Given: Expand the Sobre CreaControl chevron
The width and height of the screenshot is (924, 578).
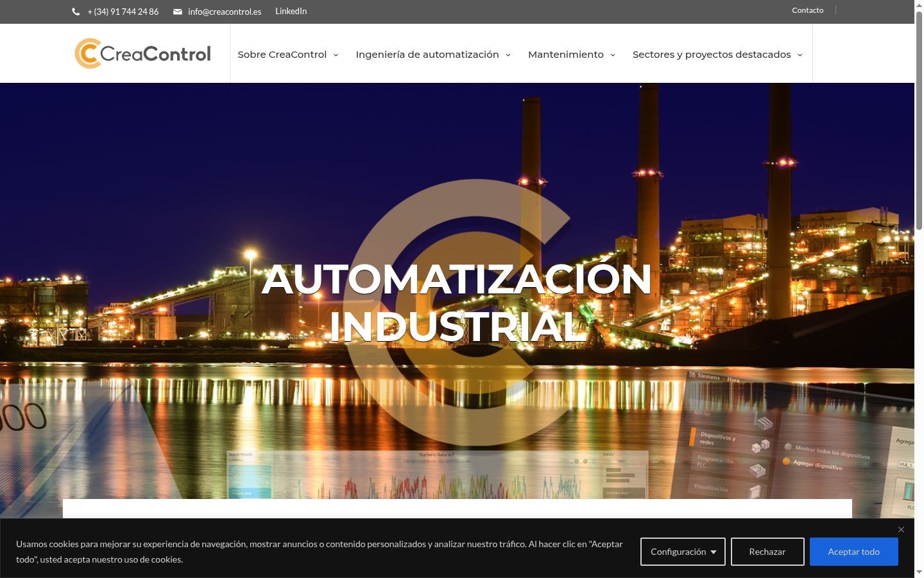Looking at the screenshot, I should (x=336, y=55).
